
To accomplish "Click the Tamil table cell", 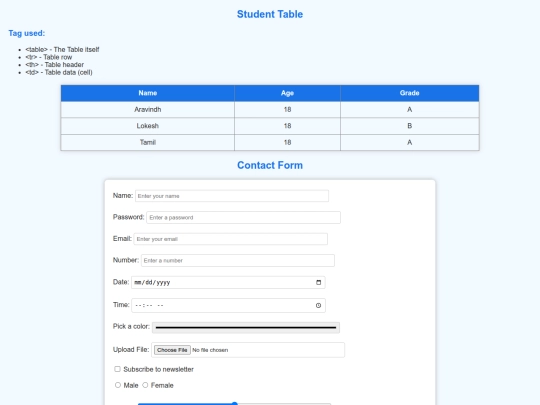I will (148, 143).
